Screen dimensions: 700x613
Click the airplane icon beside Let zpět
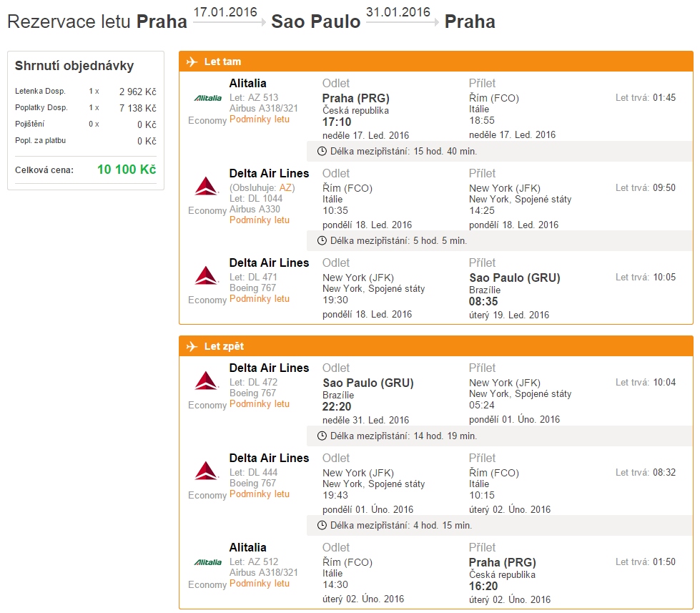(192, 346)
